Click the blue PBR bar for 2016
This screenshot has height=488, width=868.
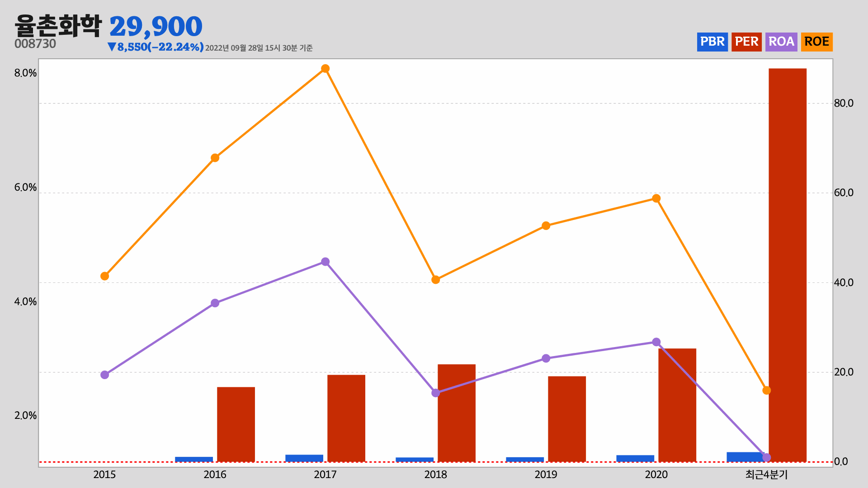click(194, 459)
